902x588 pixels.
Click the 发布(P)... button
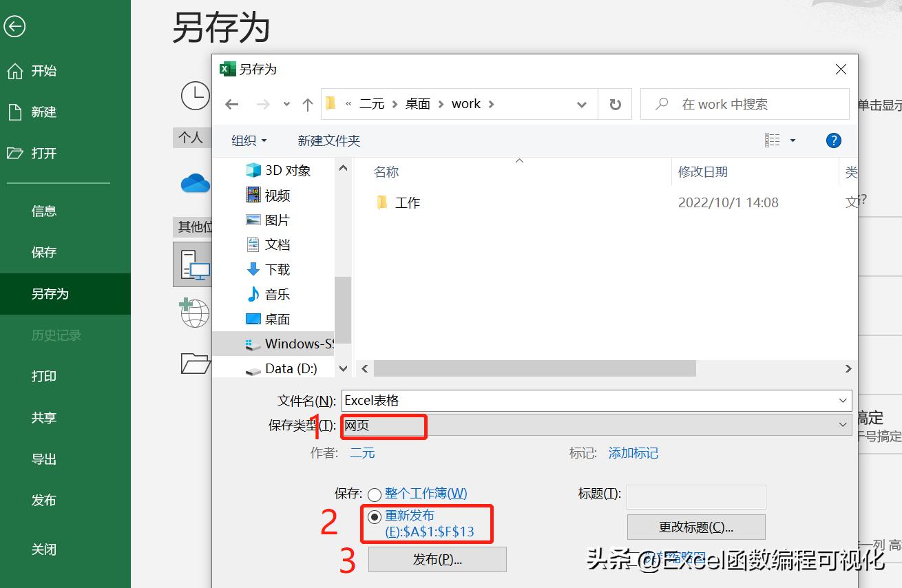click(437, 560)
